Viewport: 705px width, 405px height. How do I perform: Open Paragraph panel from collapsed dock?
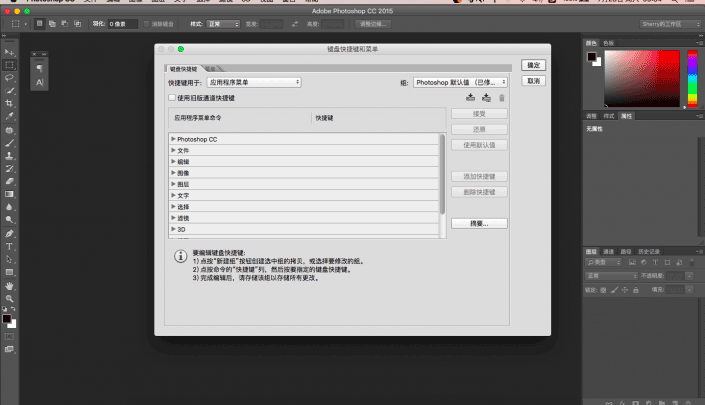40,68
